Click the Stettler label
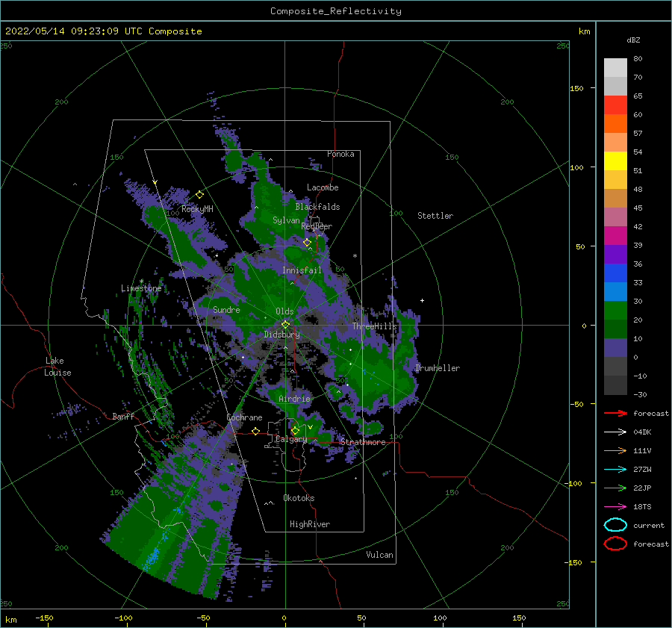Image resolution: width=672 pixels, height=628 pixels. pyautogui.click(x=435, y=216)
